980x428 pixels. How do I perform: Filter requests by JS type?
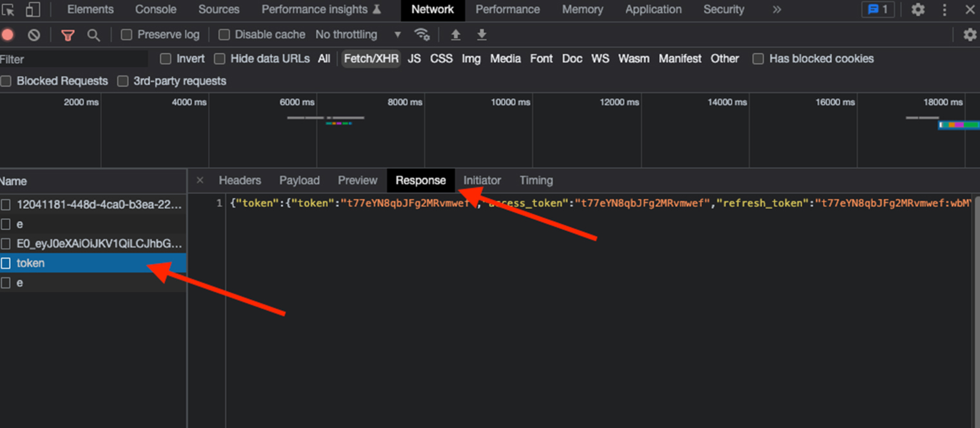pos(414,59)
